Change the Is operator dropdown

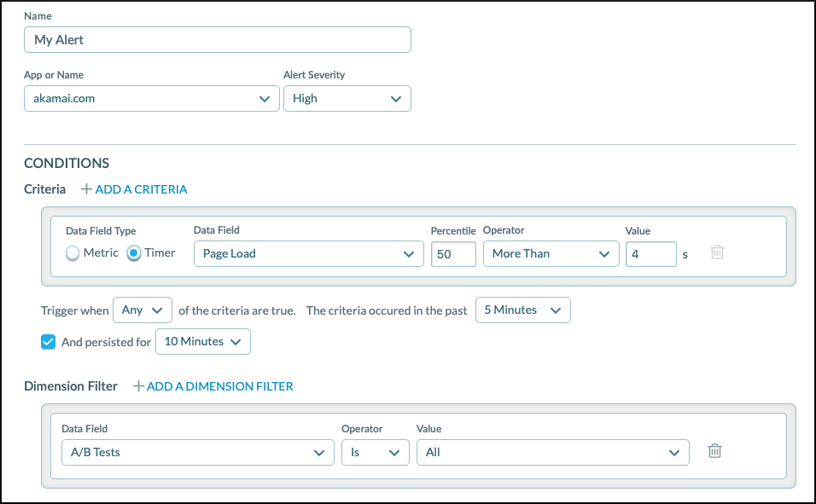click(375, 452)
